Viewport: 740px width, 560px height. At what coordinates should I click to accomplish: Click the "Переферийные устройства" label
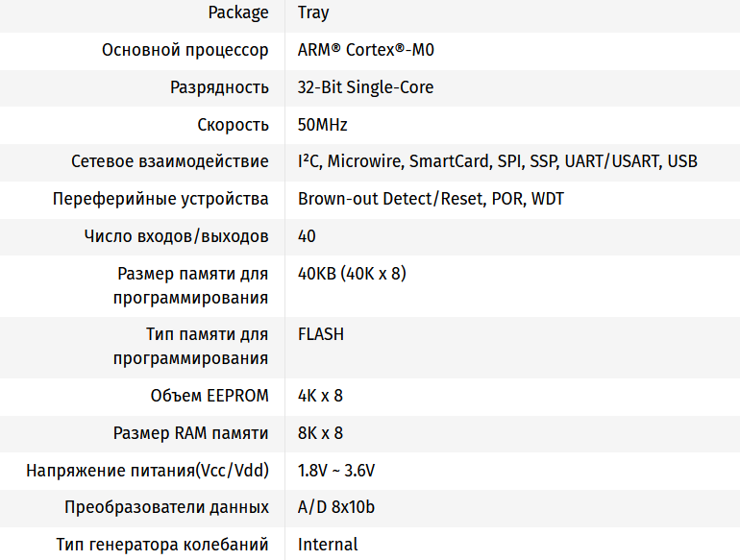(x=160, y=199)
